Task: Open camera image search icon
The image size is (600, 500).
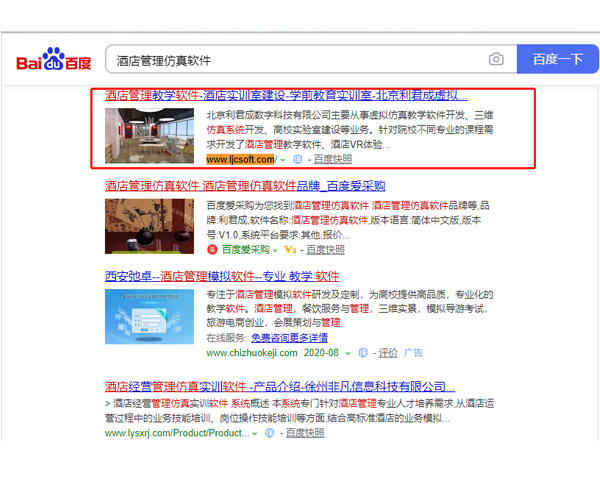Action: [496, 59]
